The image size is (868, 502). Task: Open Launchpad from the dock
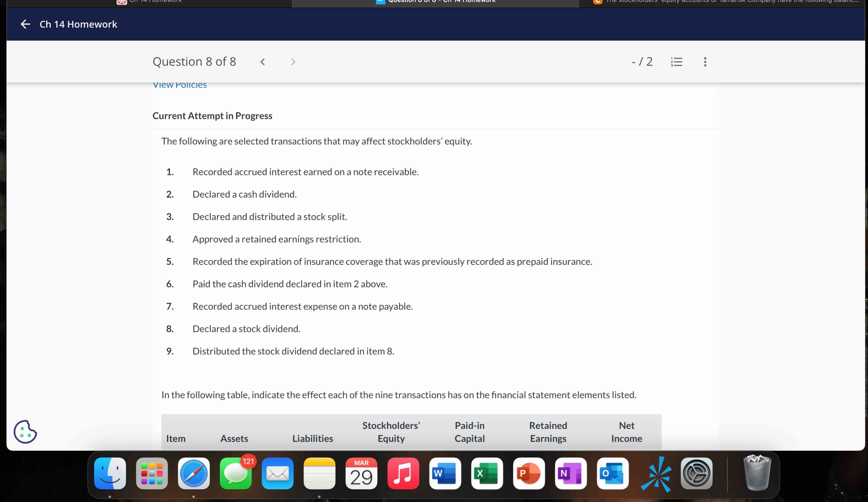pyautogui.click(x=152, y=473)
